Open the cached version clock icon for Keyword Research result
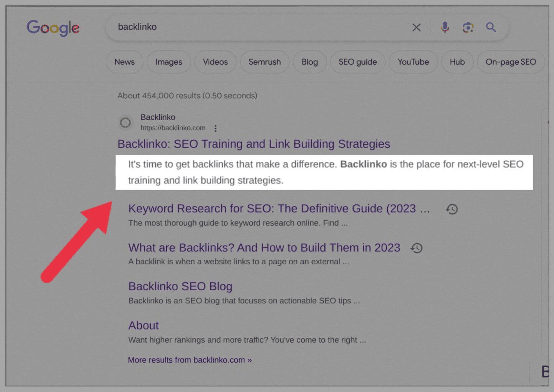This screenshot has height=392, width=554. pos(451,209)
